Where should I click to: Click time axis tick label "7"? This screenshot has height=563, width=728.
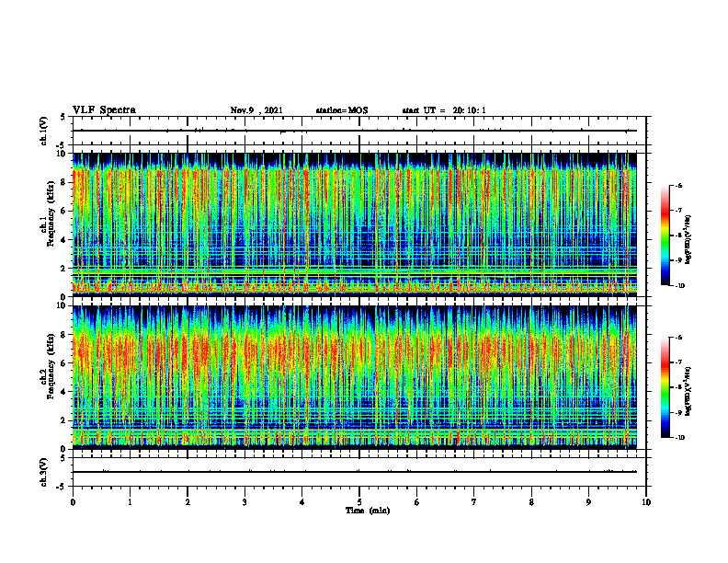474,502
